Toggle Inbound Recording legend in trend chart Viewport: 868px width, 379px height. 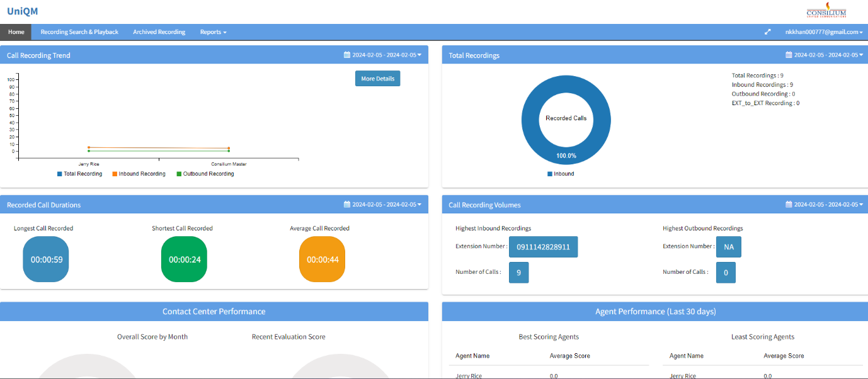(139, 174)
